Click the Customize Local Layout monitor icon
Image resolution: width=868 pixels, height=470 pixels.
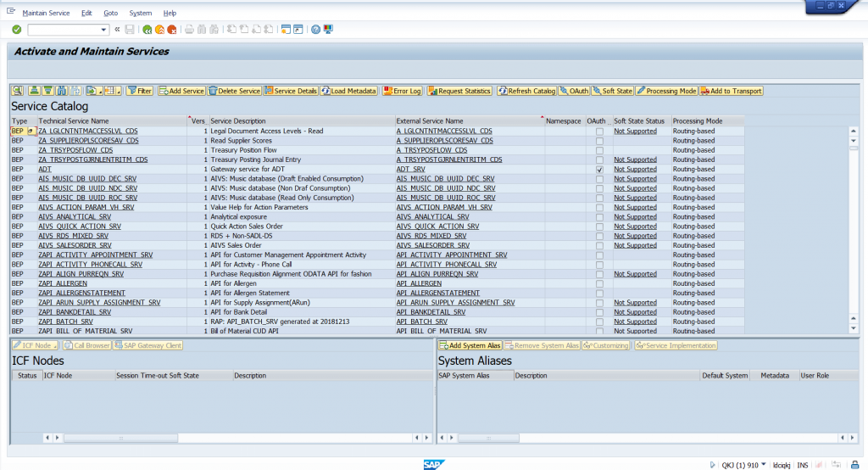pos(328,30)
